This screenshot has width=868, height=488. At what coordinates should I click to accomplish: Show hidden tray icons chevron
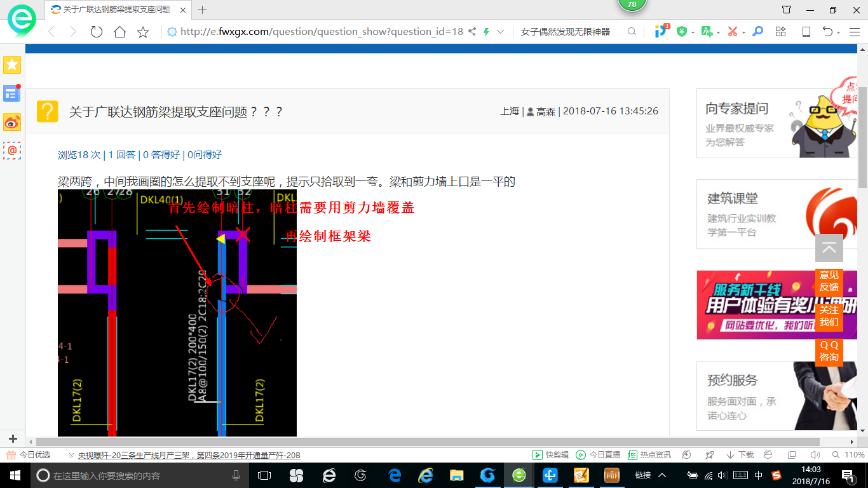coord(661,475)
